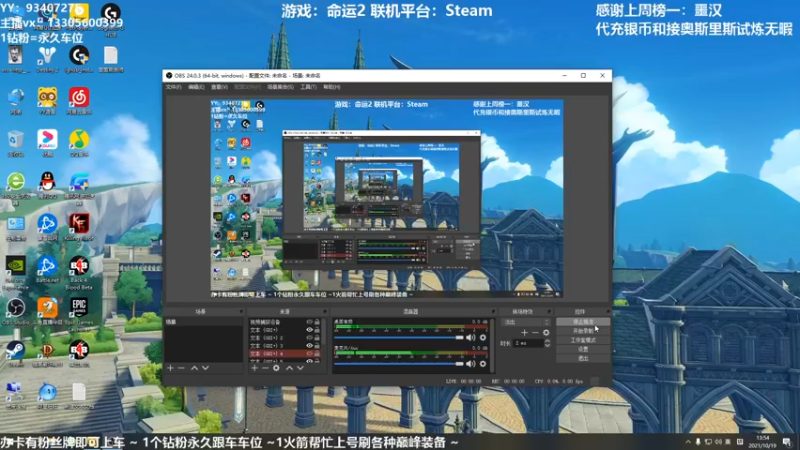800x450 pixels.
Task: Open Epic Games Launcher desktop shortcut
Action: [x=79, y=314]
